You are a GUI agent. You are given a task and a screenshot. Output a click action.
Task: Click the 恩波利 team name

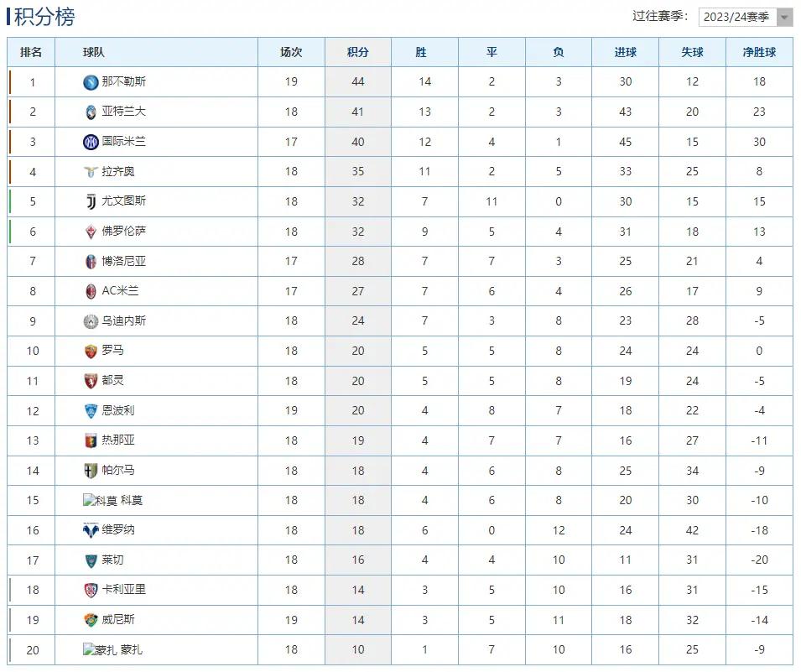[x=118, y=410]
